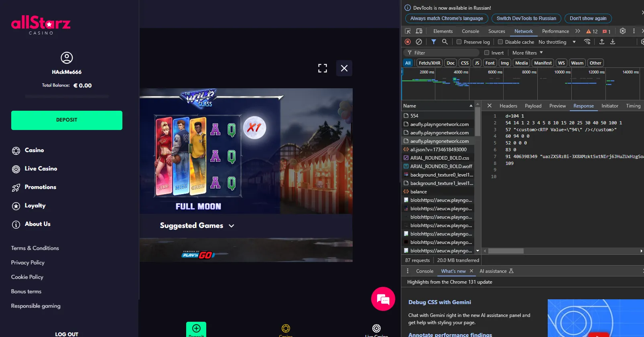The height and width of the screenshot is (337, 644).
Task: Switch to the Console tab in DevTools
Action: click(x=470, y=31)
